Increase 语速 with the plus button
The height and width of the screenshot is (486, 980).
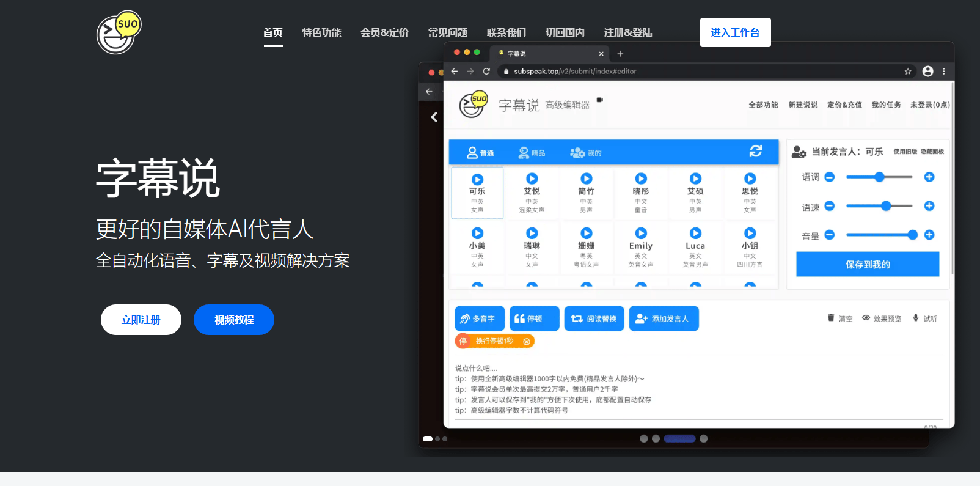[x=929, y=206]
